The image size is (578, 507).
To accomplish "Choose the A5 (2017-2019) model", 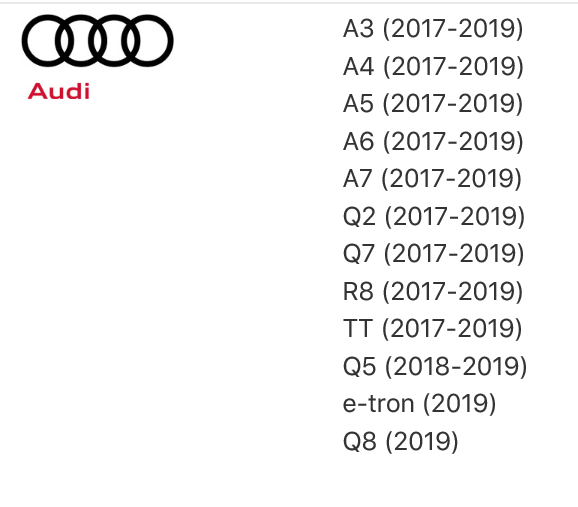I will (x=433, y=104).
